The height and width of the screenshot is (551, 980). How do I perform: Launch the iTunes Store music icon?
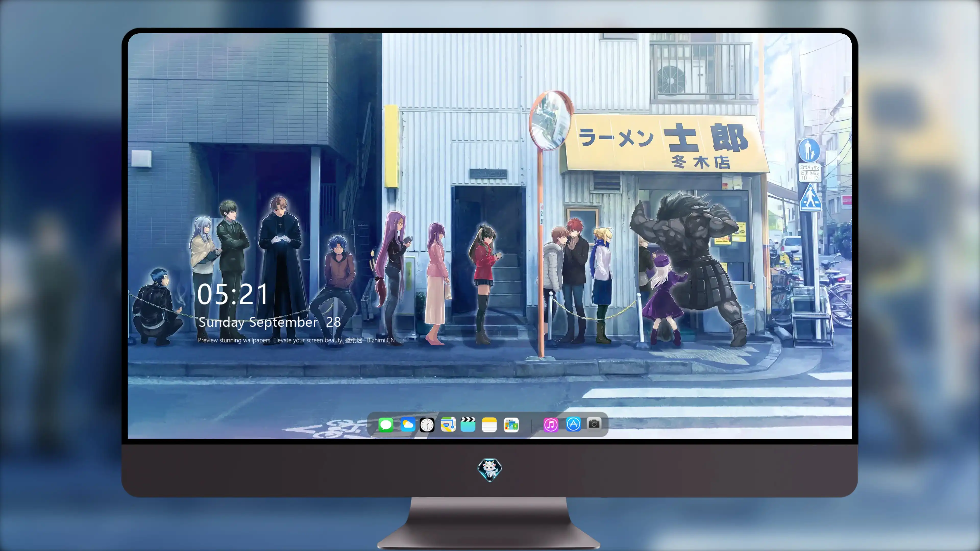pos(550,425)
